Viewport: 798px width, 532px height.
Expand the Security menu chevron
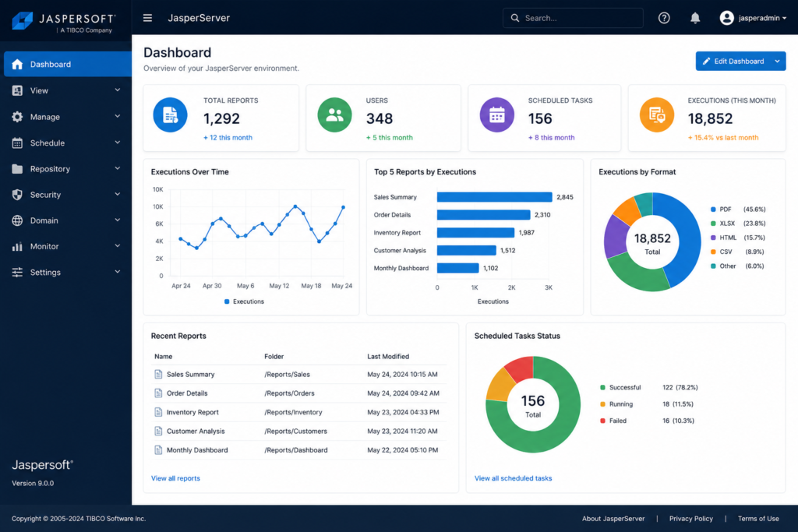click(x=118, y=194)
